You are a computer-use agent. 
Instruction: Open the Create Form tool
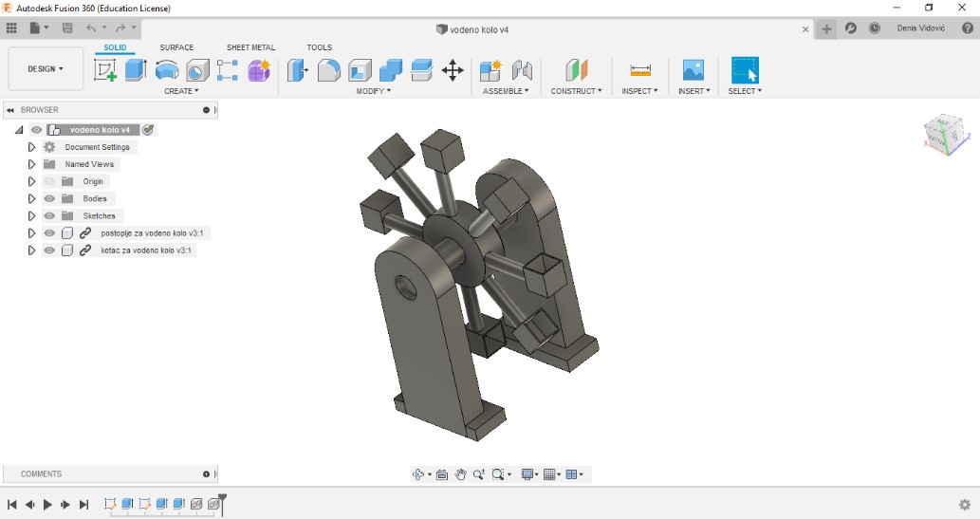(259, 70)
